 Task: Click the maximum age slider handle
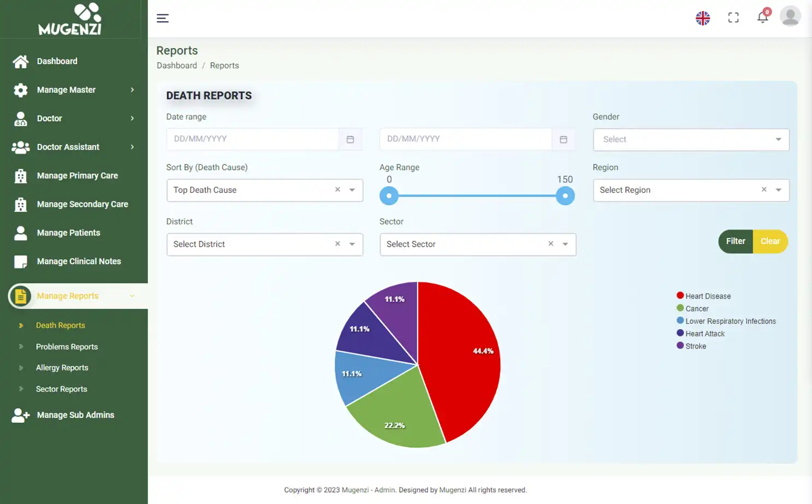pos(565,195)
